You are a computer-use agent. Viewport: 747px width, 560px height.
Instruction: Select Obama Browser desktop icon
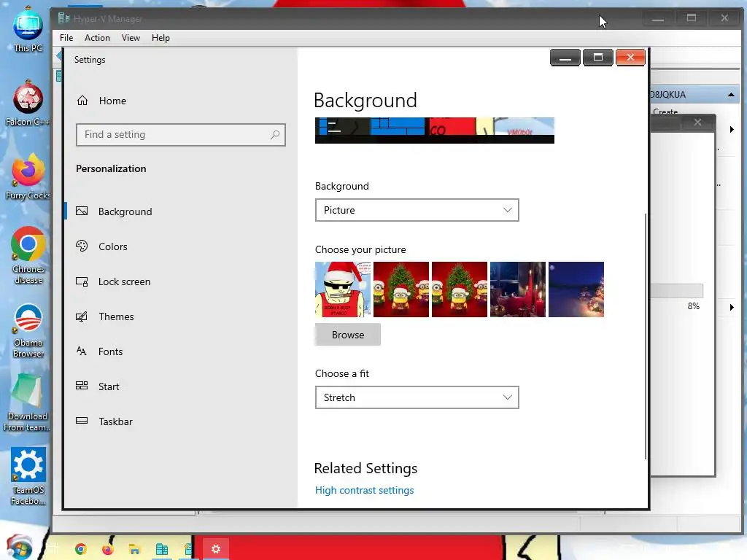tap(28, 330)
